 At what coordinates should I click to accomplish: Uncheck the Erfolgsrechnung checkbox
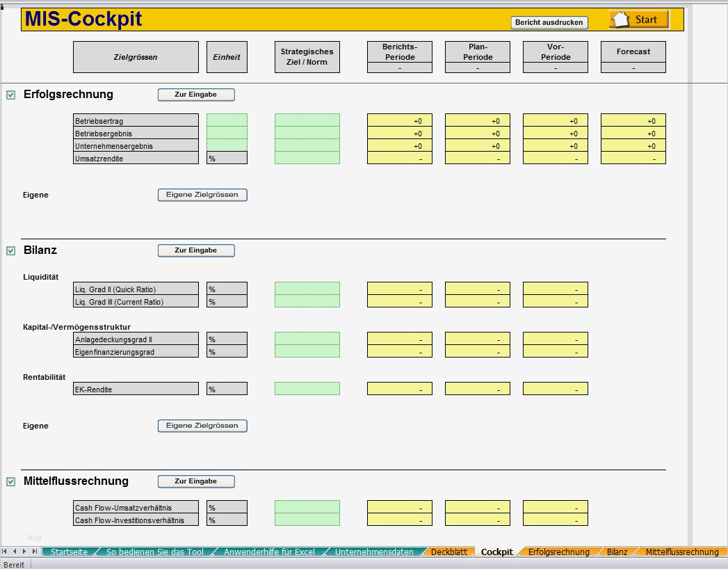point(10,94)
